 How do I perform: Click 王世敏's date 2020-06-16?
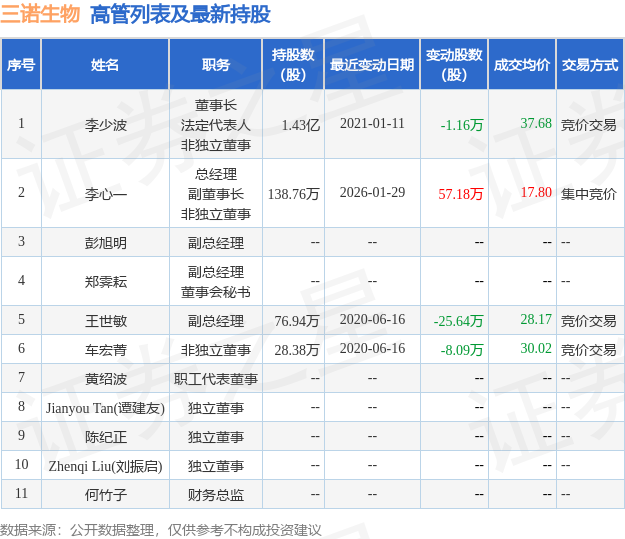[x=372, y=319]
